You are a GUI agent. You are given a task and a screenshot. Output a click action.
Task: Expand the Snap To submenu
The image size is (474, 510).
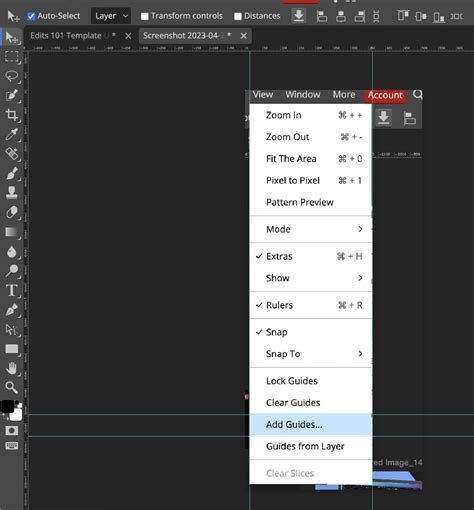(x=311, y=354)
